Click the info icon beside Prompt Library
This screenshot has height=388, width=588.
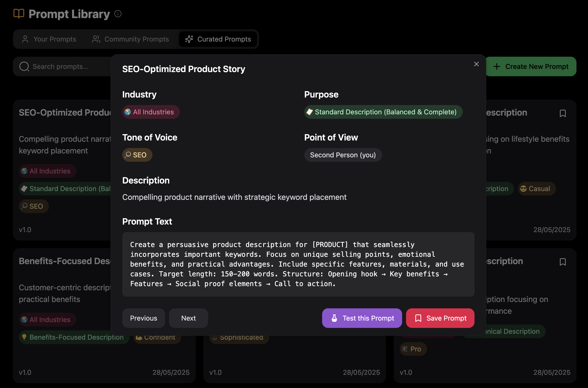point(118,14)
